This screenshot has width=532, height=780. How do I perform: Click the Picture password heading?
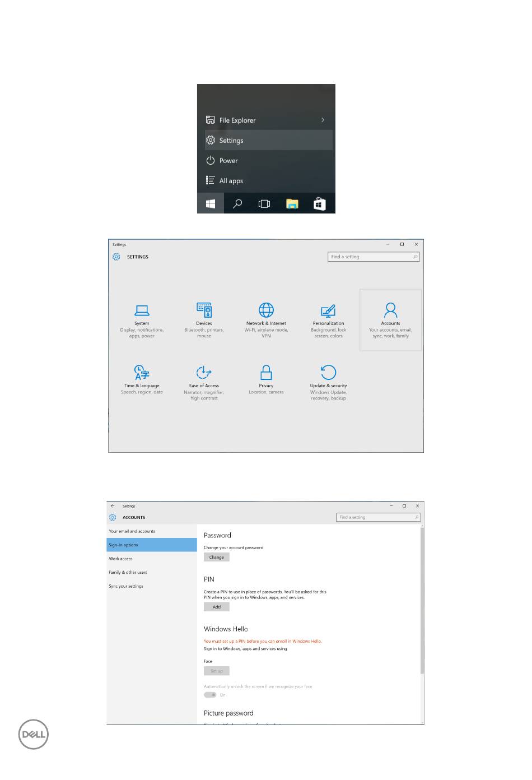[228, 713]
